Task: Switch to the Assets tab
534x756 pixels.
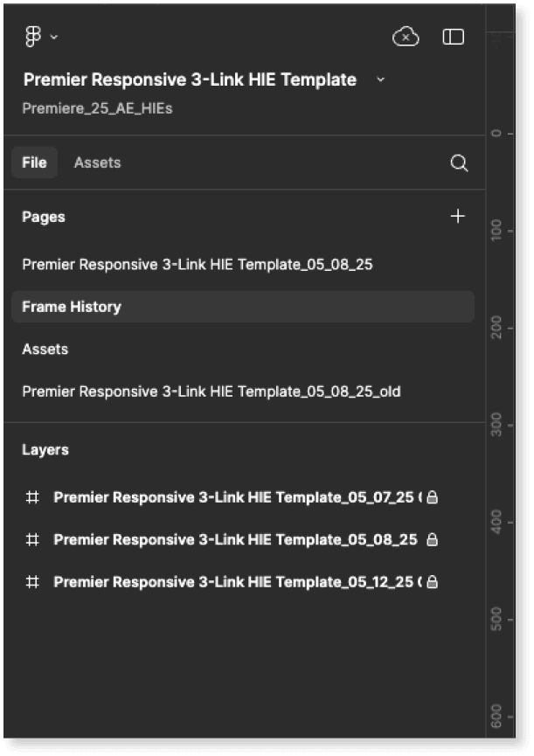Action: tap(97, 163)
